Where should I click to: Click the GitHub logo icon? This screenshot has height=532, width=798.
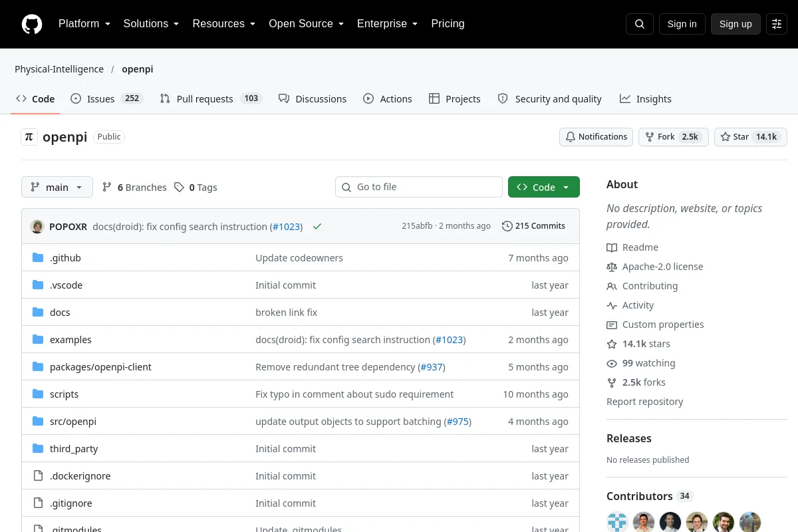click(32, 24)
